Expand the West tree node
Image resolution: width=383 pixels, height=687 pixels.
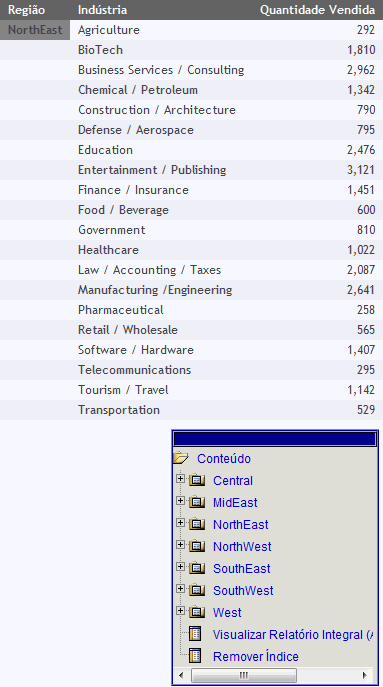[180, 610]
